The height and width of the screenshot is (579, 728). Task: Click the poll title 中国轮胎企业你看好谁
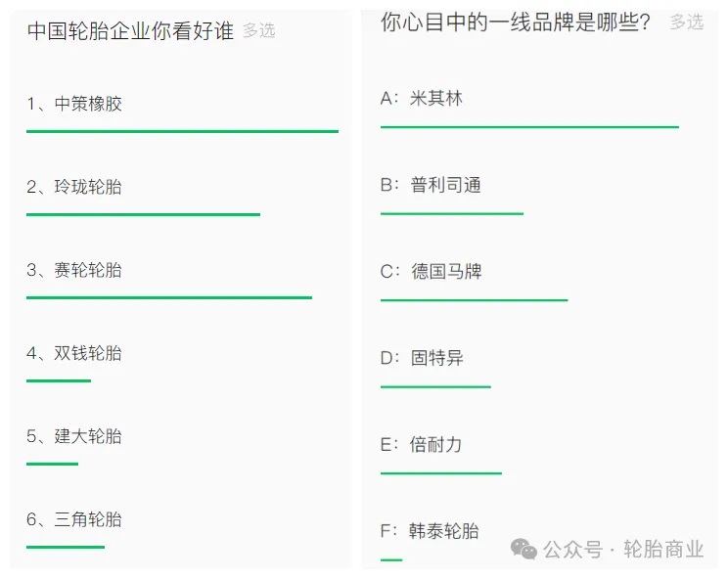pos(130,31)
